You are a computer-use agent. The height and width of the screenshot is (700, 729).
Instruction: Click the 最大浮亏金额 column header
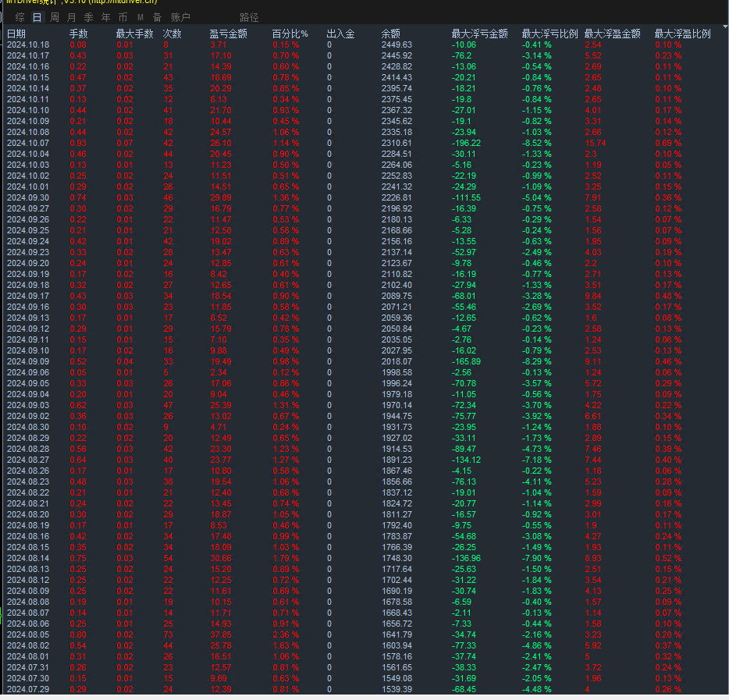480,34
